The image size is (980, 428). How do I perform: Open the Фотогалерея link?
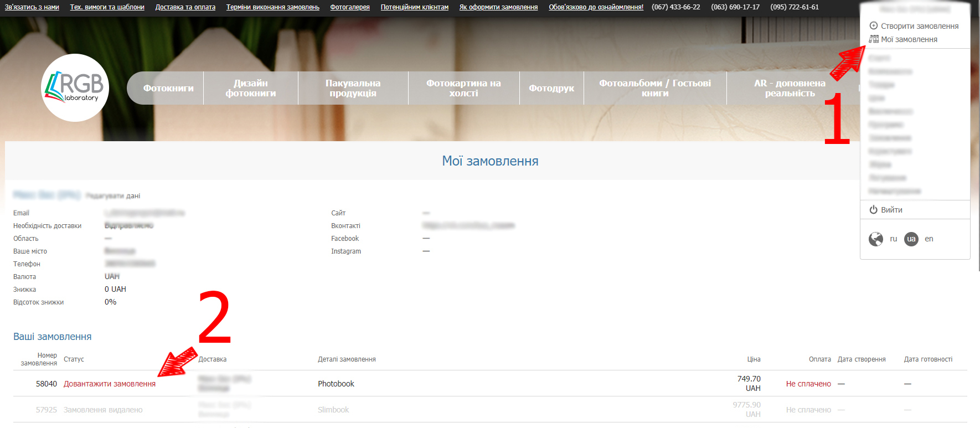click(x=350, y=7)
